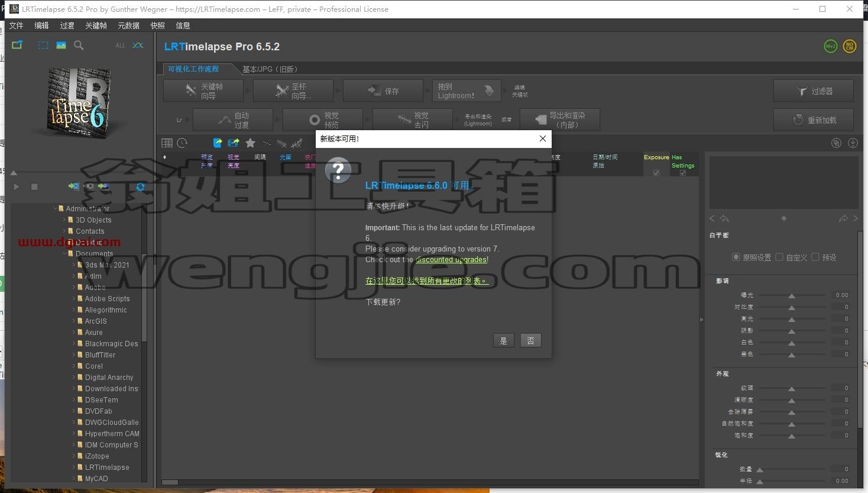
Task: Expand the iZotope folder
Action: 74,456
